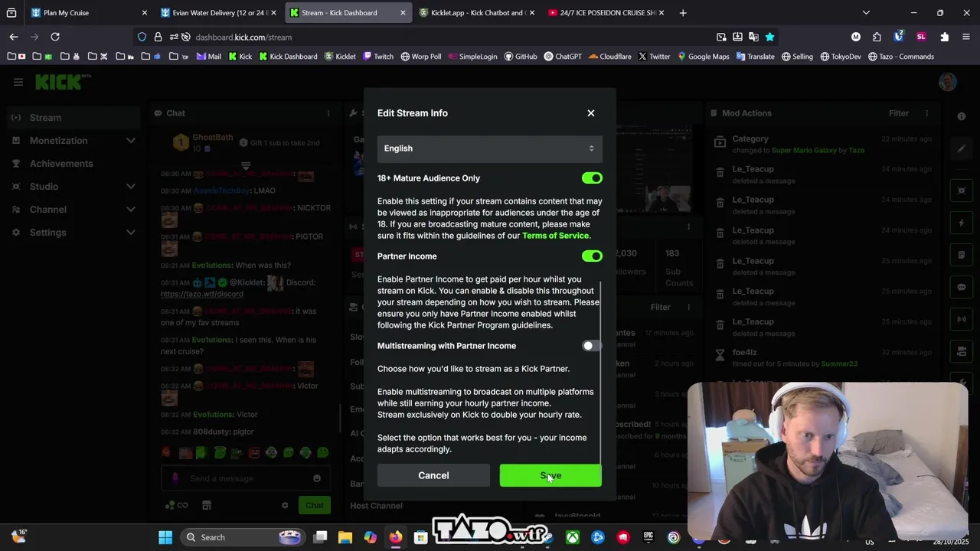Open the Discord link in chat

tap(202, 294)
